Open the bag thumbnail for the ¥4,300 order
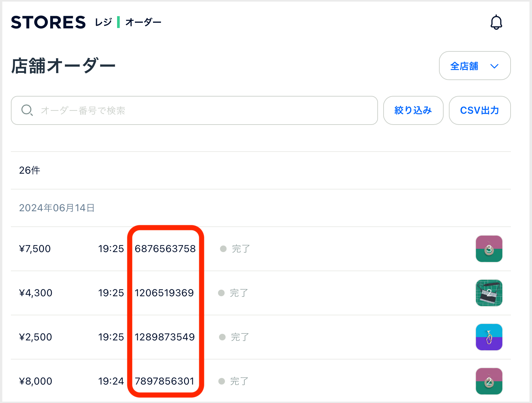Screen dimensions: 532x403 489,293
